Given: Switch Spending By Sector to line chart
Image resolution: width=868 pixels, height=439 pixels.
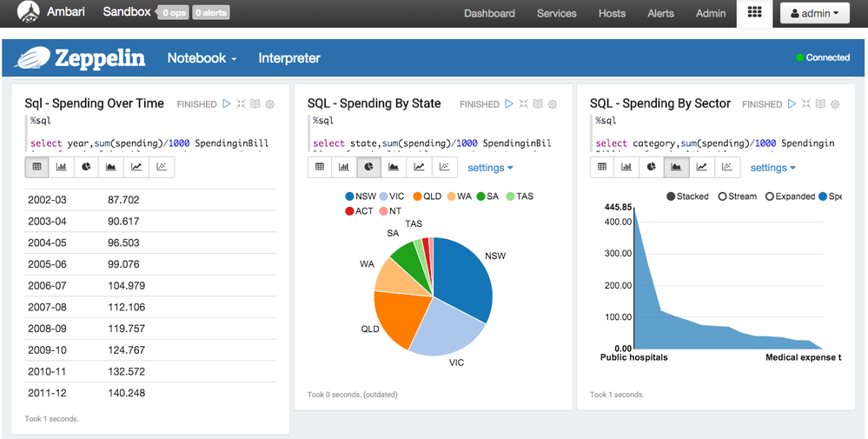Looking at the screenshot, I should (701, 167).
